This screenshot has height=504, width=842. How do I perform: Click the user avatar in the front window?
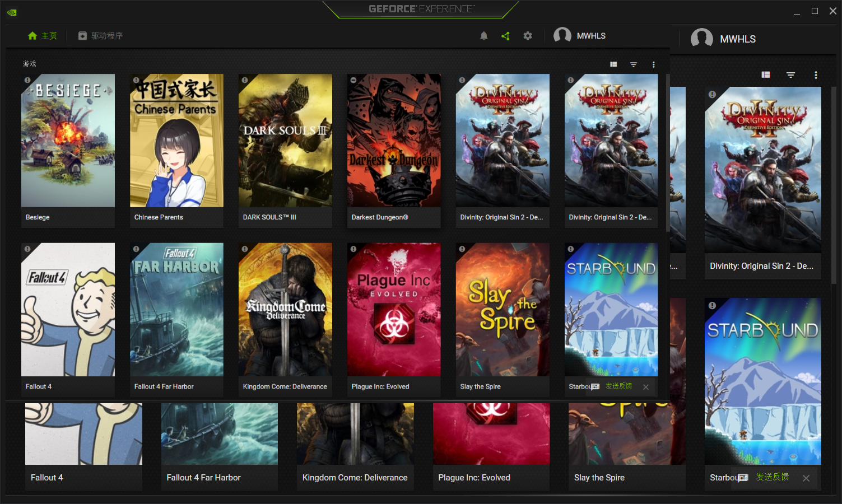[x=562, y=36]
